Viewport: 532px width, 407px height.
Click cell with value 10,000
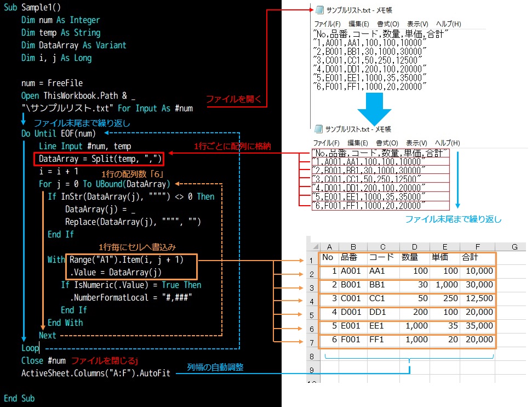(x=477, y=271)
